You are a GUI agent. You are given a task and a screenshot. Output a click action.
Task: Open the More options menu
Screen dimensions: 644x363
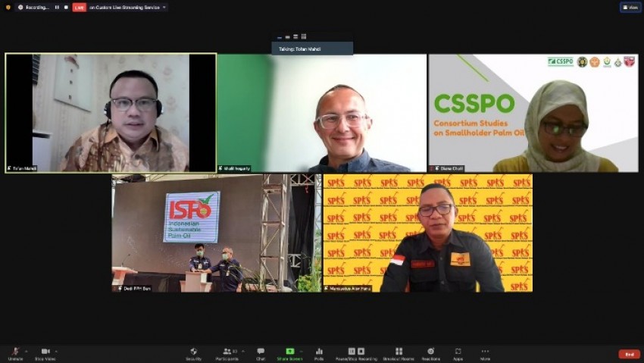click(485, 352)
